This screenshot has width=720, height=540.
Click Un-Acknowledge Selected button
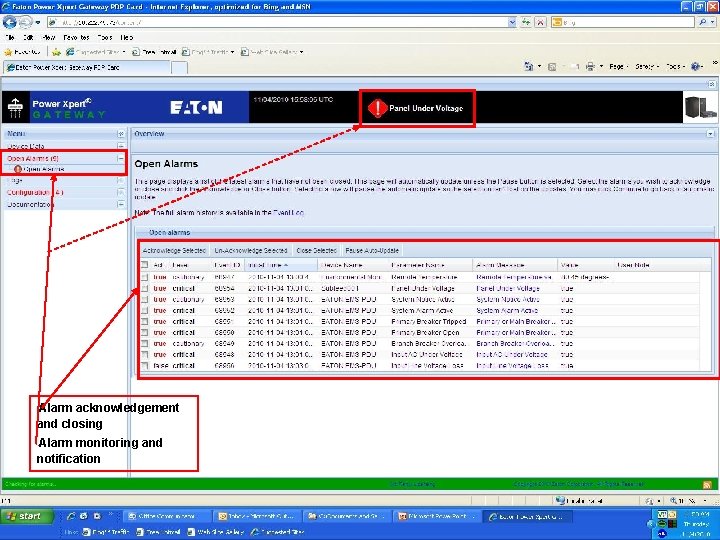[x=251, y=250]
